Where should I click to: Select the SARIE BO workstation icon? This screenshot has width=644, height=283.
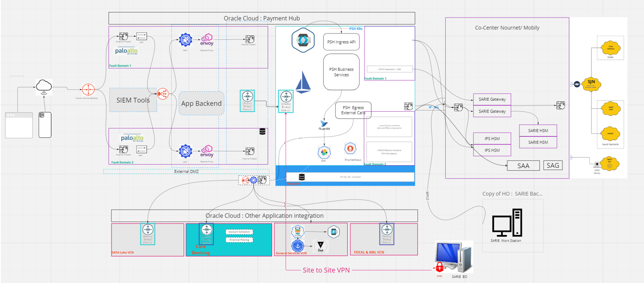[455, 256]
